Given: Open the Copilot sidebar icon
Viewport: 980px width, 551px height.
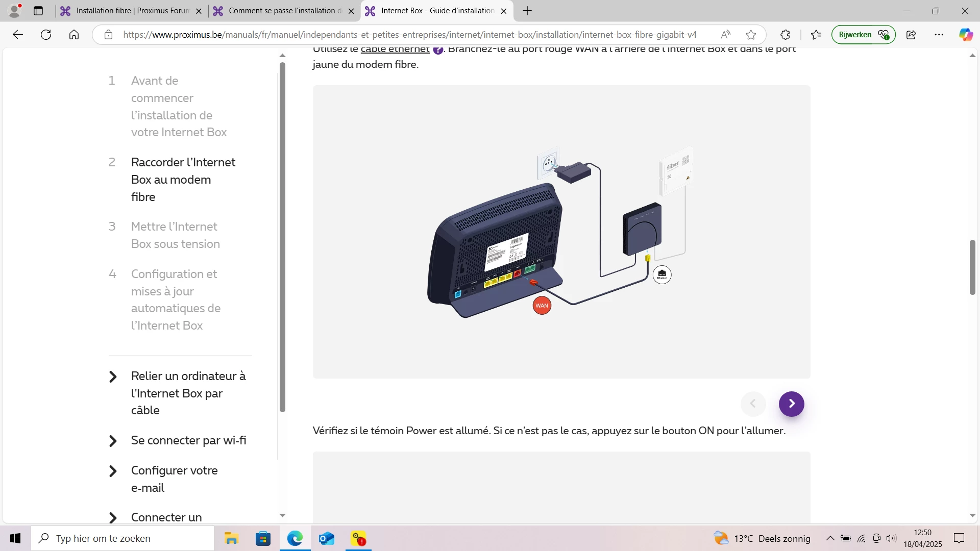Looking at the screenshot, I should pos(965,35).
